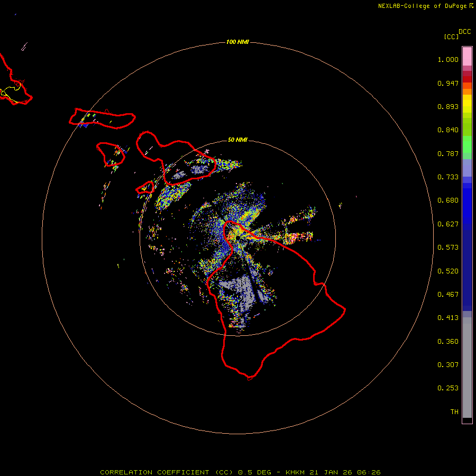Click the DCC label above color scale
Image resolution: width=476 pixels, height=476 pixels.
(464, 32)
